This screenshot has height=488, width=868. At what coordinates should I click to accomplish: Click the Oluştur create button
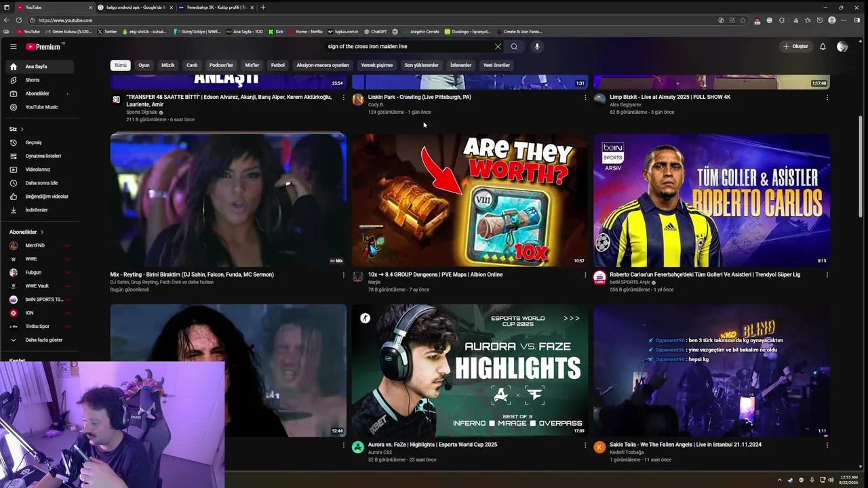tap(795, 47)
